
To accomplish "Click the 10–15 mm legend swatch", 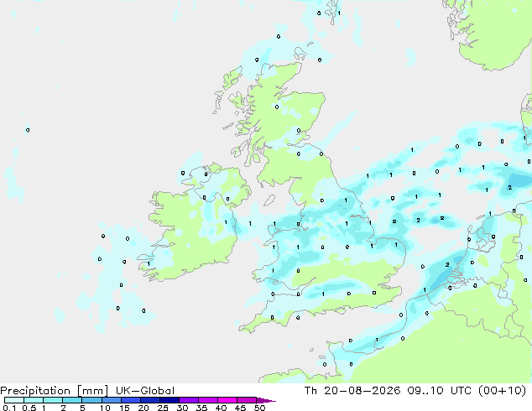I will point(111,400).
